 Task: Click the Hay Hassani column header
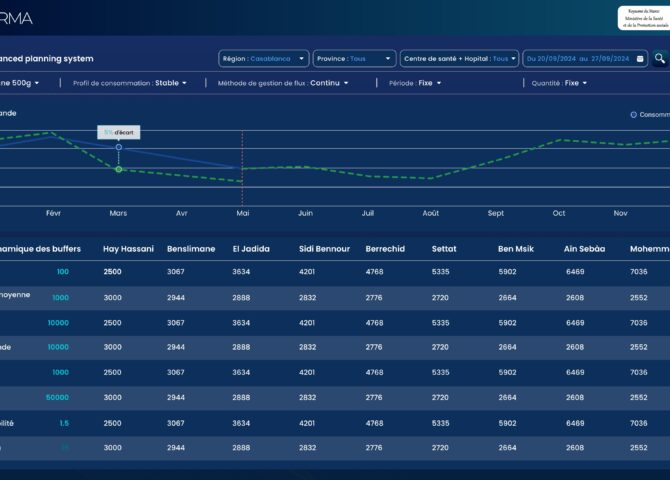pos(128,248)
